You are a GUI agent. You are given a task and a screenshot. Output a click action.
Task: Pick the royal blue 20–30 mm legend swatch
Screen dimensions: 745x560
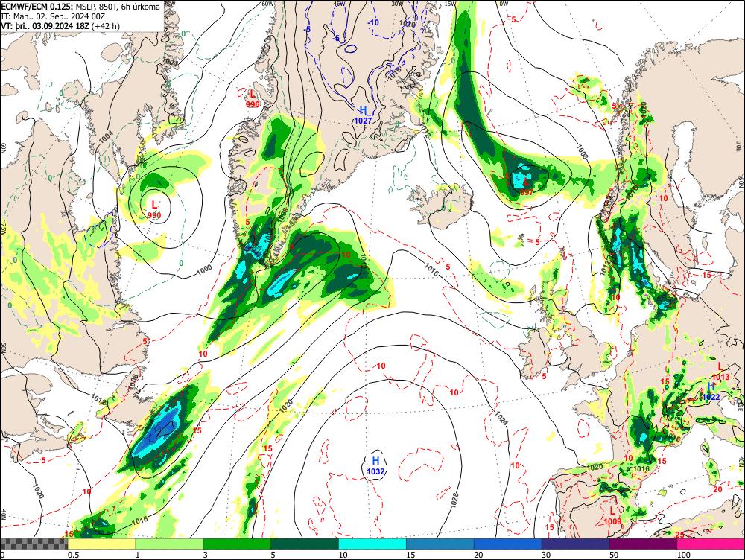507,544
